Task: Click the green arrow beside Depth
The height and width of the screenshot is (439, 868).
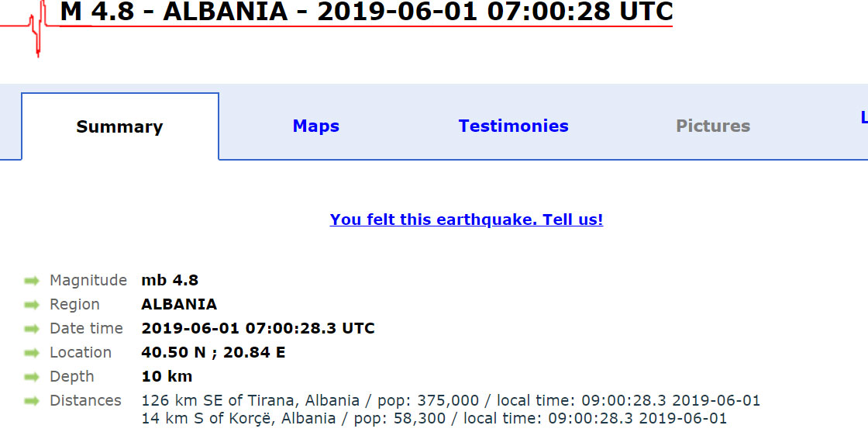Action: point(32,377)
